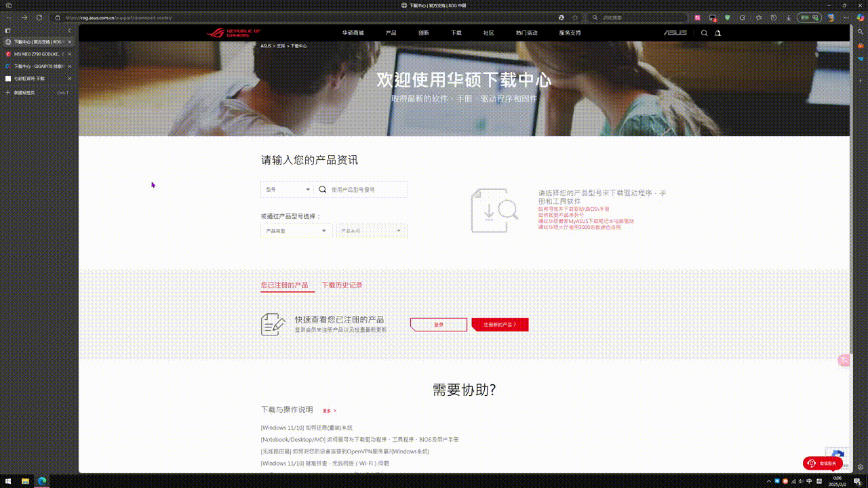Switch to the 下载历史记录 tab
868x488 pixels.
[x=342, y=285]
